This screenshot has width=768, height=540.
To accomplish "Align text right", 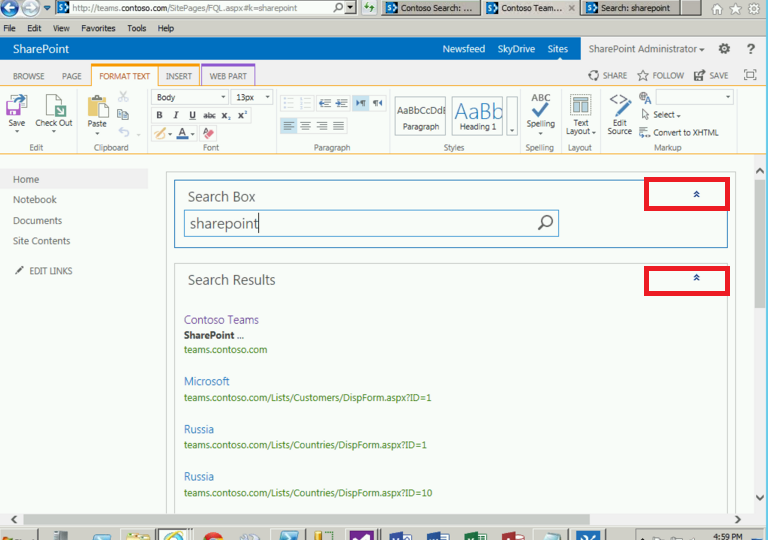I will pyautogui.click(x=322, y=126).
